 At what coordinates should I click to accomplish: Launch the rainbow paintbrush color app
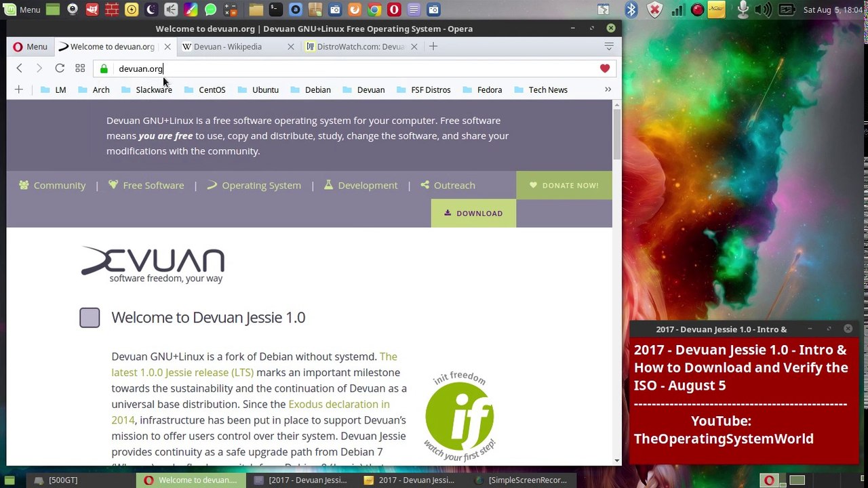[191, 9]
